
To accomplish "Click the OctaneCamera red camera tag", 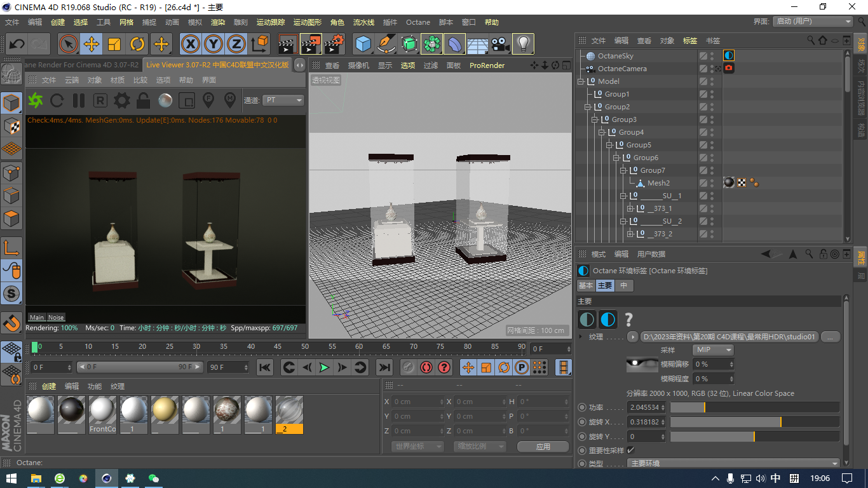I will (x=729, y=69).
